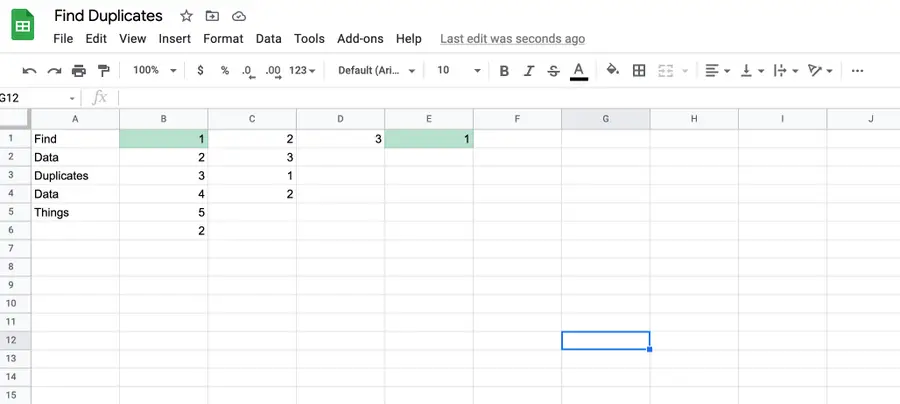Click the print icon

(x=79, y=71)
